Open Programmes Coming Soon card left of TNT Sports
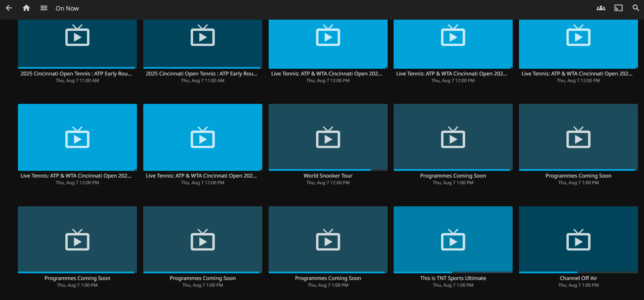 point(328,239)
